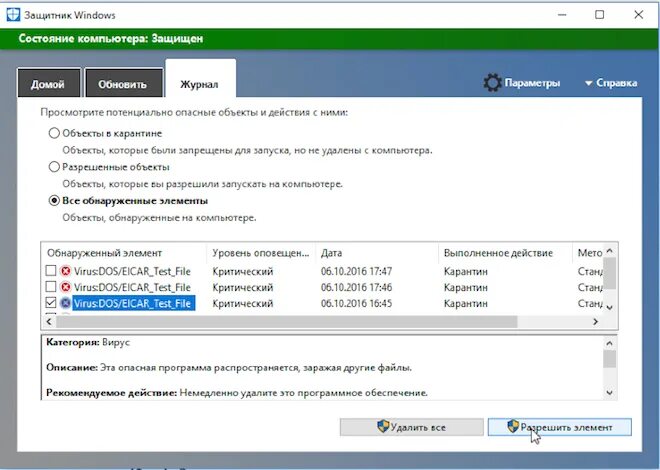This screenshot has width=660, height=470.
Task: Select Все обнаруженные элементы radio button
Action: 54,201
